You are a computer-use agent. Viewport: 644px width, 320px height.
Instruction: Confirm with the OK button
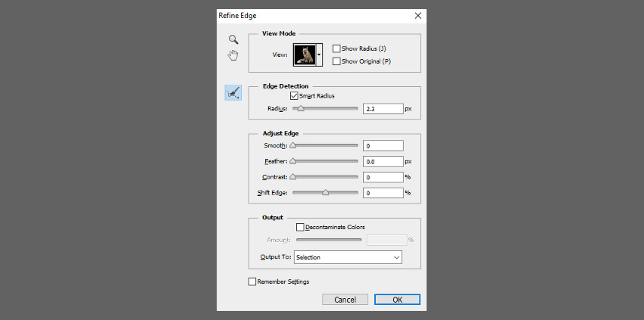397,300
